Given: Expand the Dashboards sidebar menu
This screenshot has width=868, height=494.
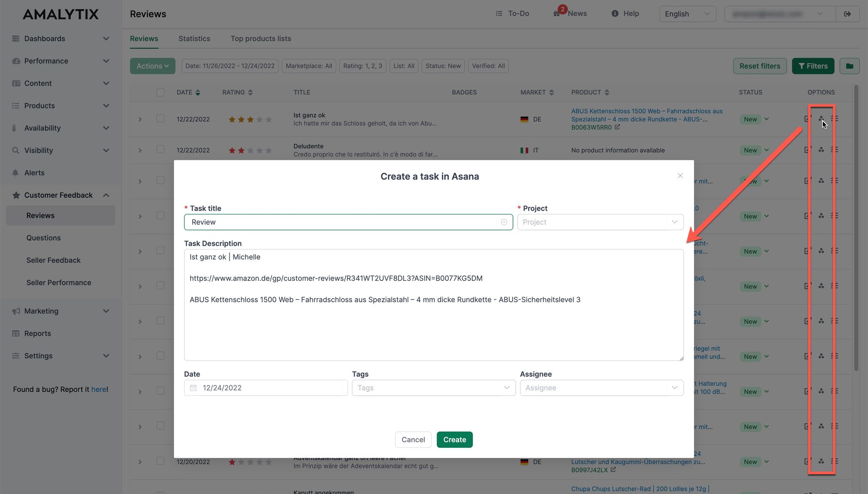Looking at the screenshot, I should 60,38.
